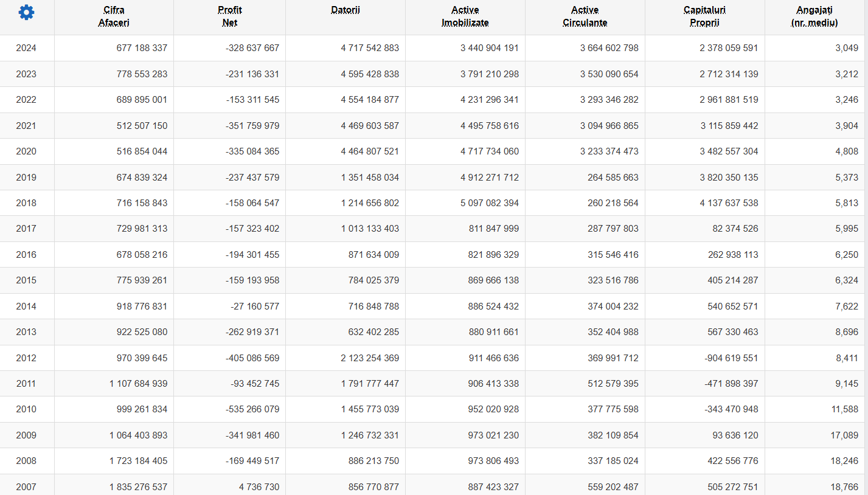The height and width of the screenshot is (495, 868).
Task: Select the 2009 year row label
Action: [x=26, y=435]
